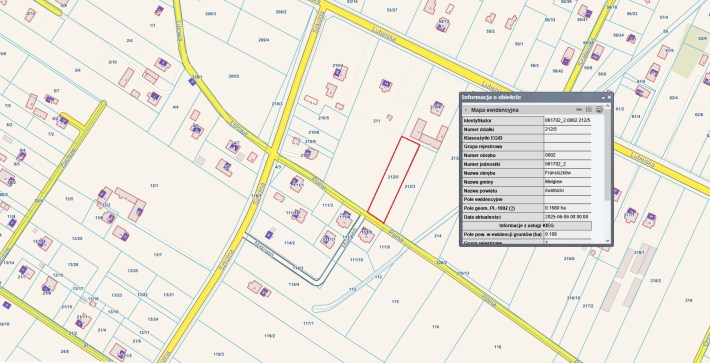Open the table view icon in panel header
This screenshot has height=363, width=710.
589,109
